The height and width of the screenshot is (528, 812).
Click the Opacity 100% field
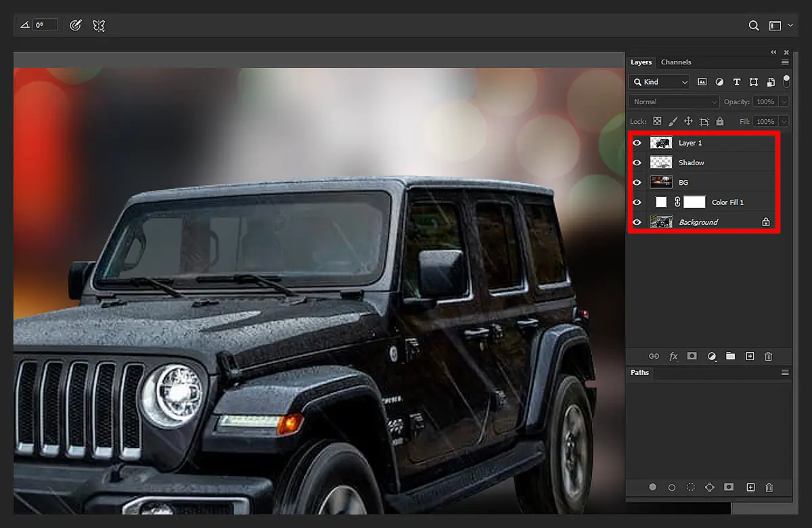765,102
